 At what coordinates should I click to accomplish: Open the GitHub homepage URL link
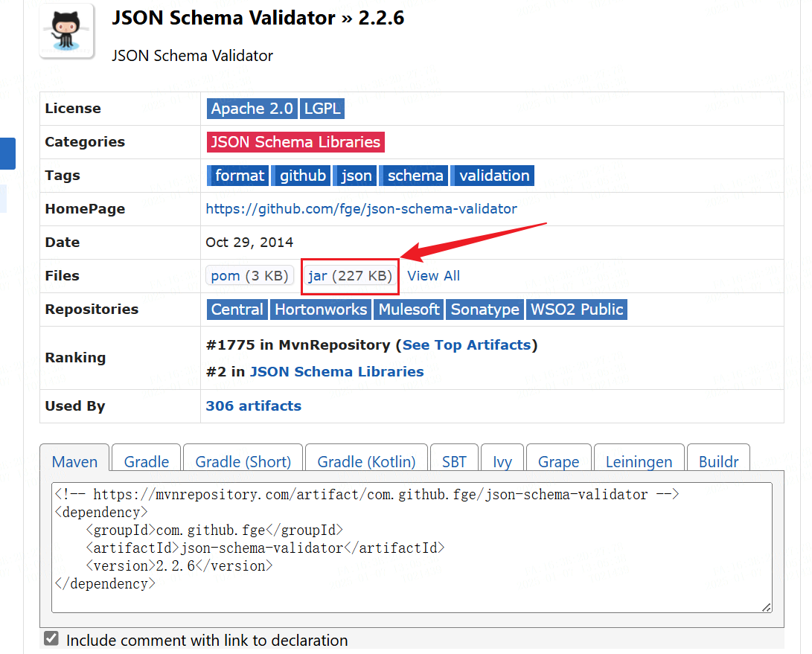point(362,208)
